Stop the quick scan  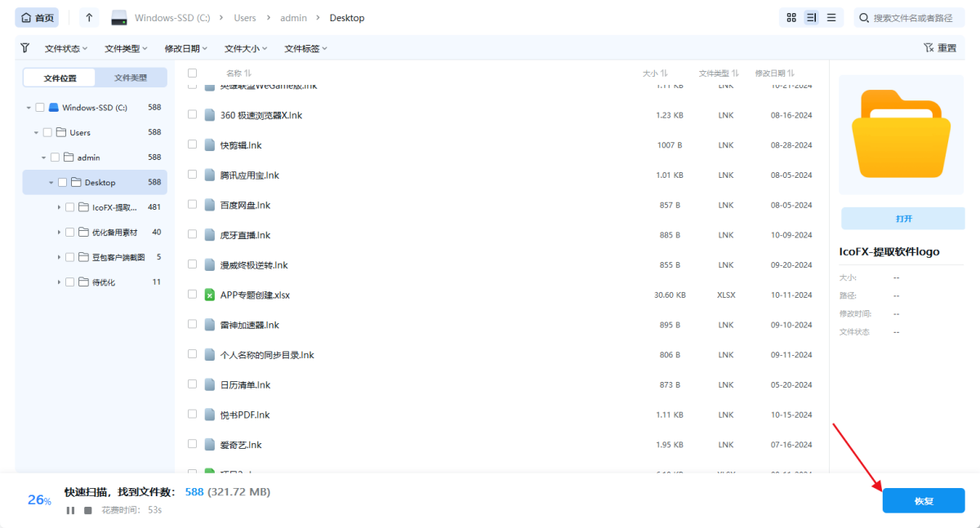(88, 510)
